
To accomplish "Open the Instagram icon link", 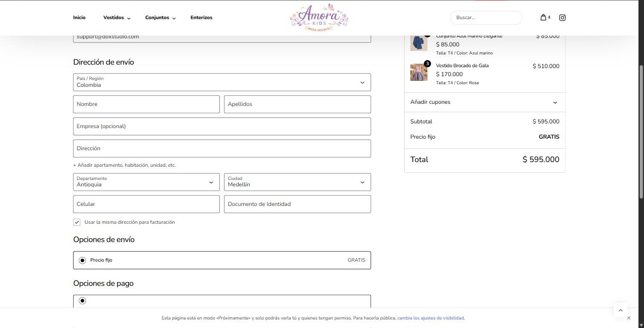I will (x=562, y=17).
